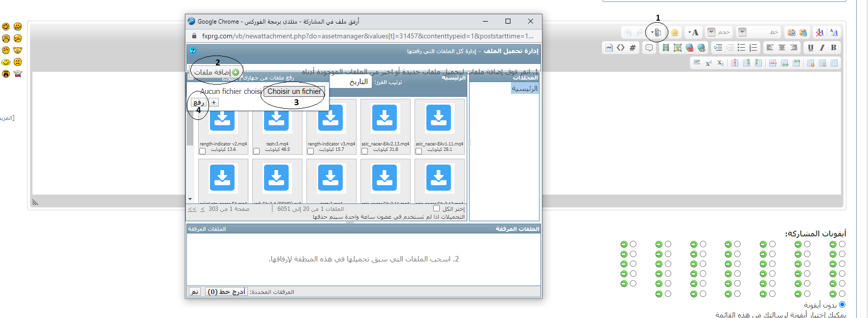Viewport: 868px width, 318px height.
Task: Select the 'بدون أيقونة' no-icon radio button
Action: click(842, 305)
